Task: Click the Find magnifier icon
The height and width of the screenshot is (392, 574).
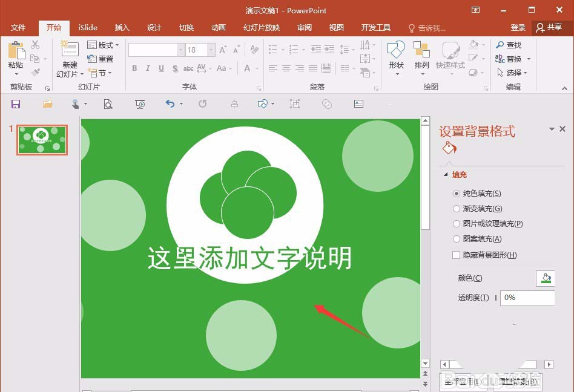Action: tap(500, 45)
